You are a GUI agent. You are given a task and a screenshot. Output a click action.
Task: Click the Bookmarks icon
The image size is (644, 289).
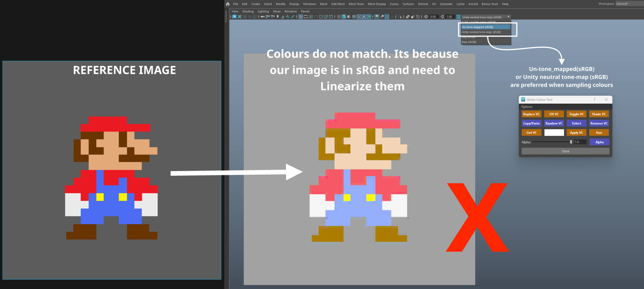click(277, 17)
